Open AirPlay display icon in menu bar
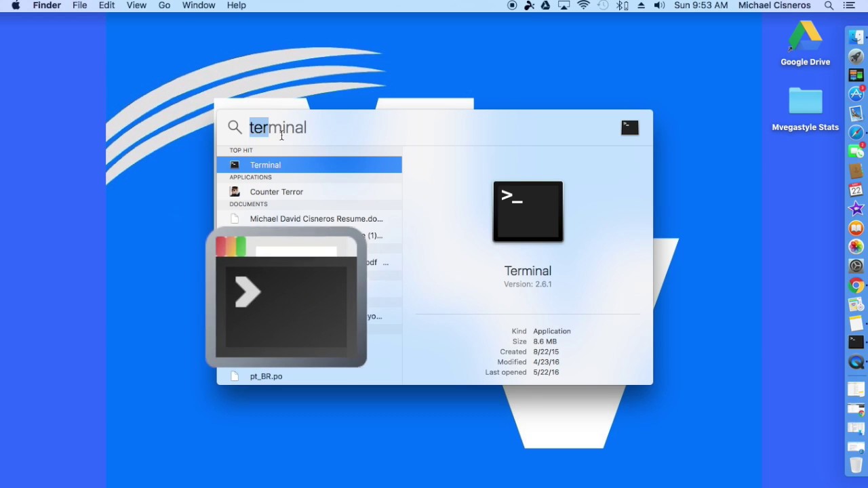Screen dimensions: 868x488 (564, 5)
